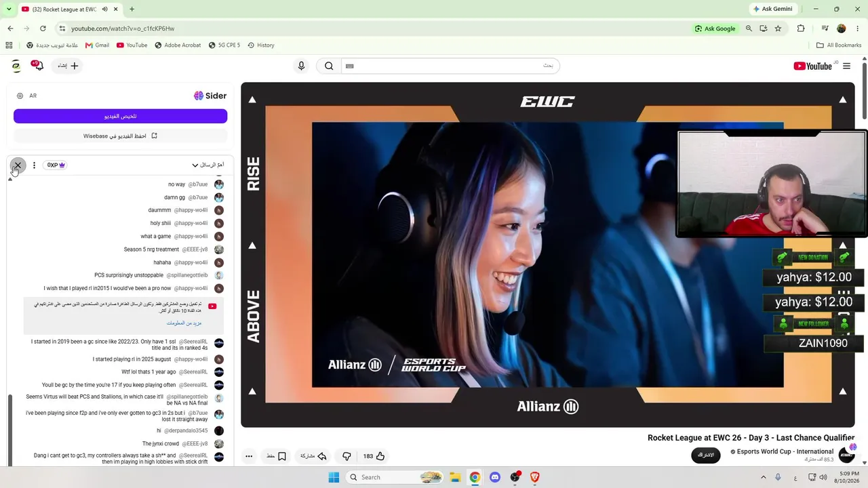
Task: Open more video actions ellipsis
Action: tap(249, 456)
